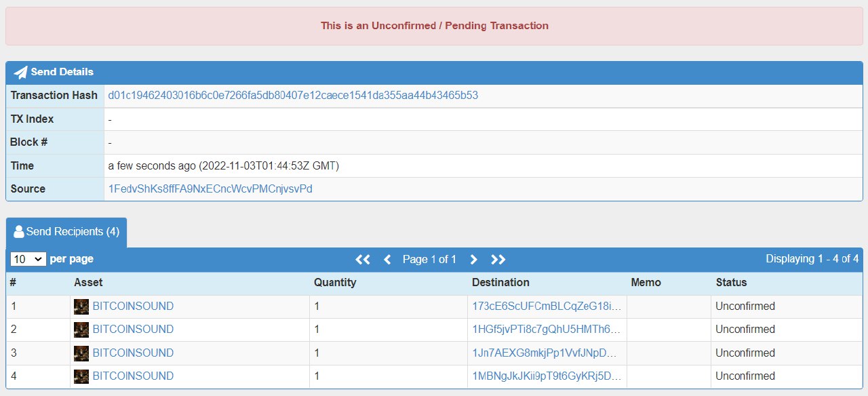Click the last page double-arrow icon
The width and height of the screenshot is (868, 396).
(x=498, y=259)
